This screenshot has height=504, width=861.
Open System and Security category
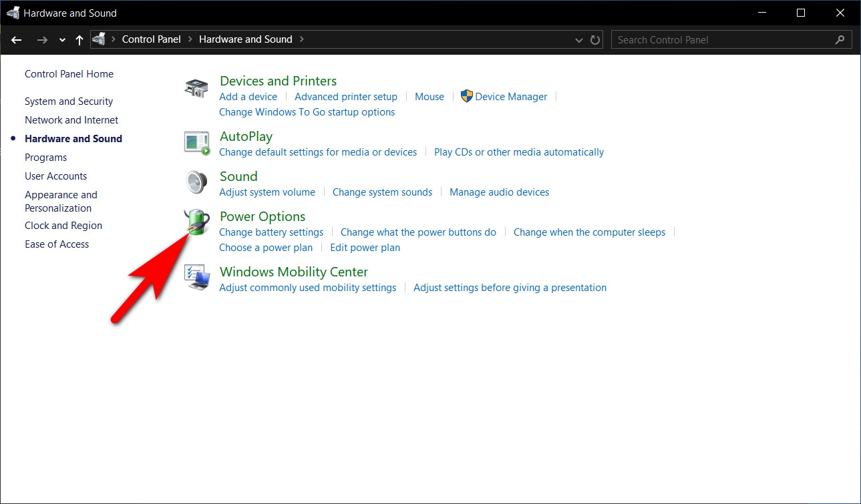tap(69, 101)
